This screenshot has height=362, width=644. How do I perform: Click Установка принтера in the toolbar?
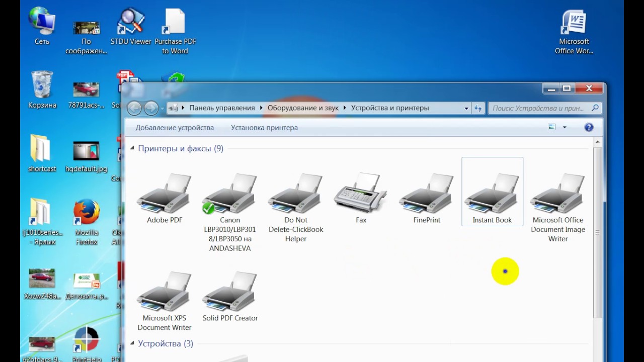pos(264,128)
